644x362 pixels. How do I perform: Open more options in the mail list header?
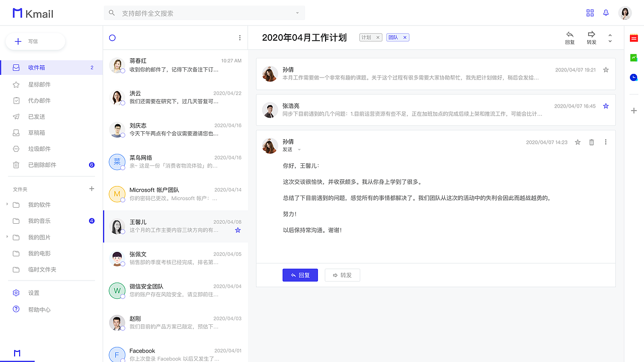click(240, 37)
